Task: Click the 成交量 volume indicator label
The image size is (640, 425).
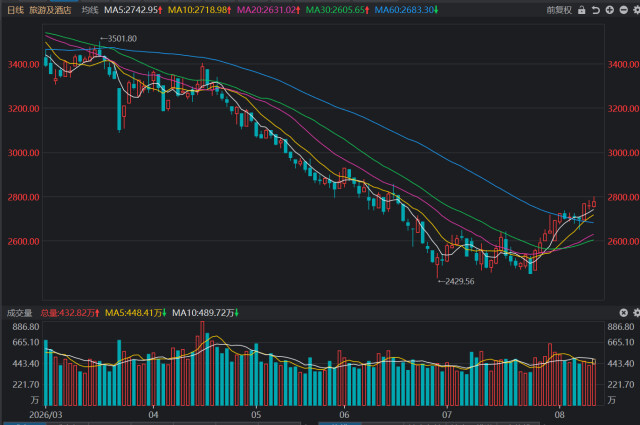Action: click(x=19, y=313)
